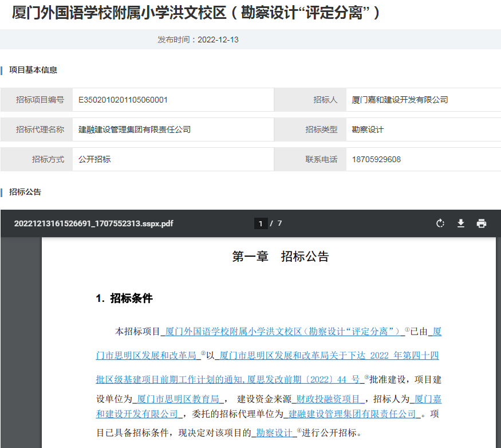Click the 招标代理名称 label cell

coord(37,129)
